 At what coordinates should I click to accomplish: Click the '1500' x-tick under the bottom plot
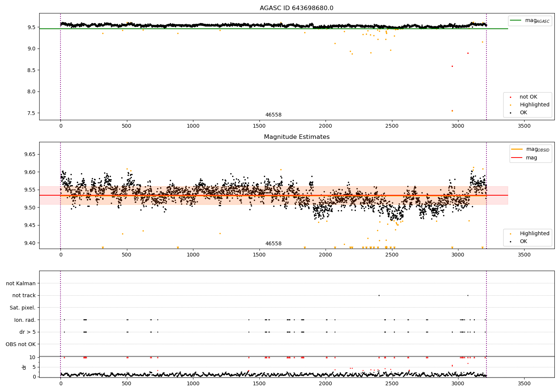click(x=259, y=383)
